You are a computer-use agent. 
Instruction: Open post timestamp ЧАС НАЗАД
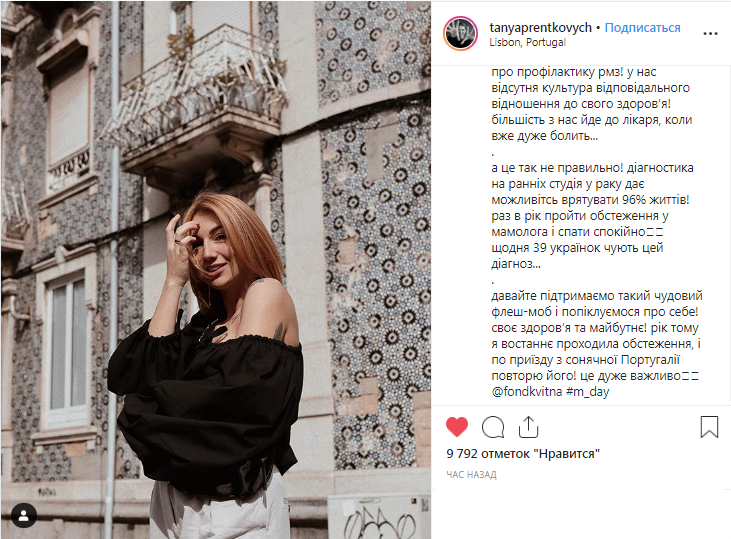471,475
